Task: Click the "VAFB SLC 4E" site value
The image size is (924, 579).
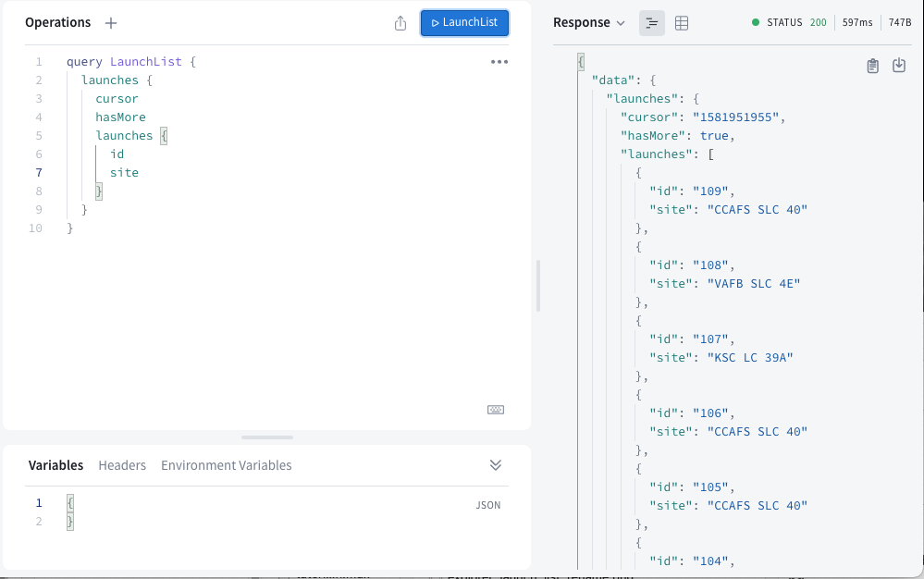Action: [x=754, y=284]
